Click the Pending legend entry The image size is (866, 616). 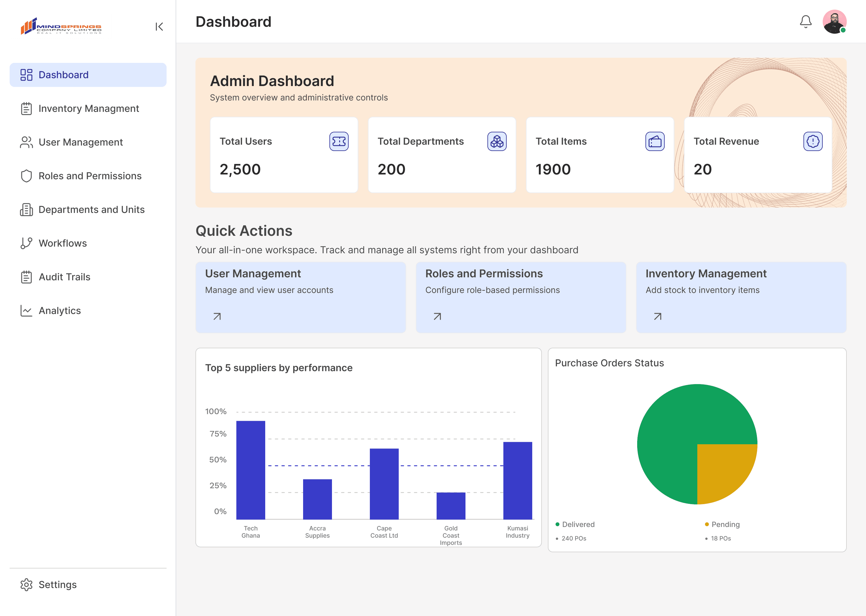point(722,524)
